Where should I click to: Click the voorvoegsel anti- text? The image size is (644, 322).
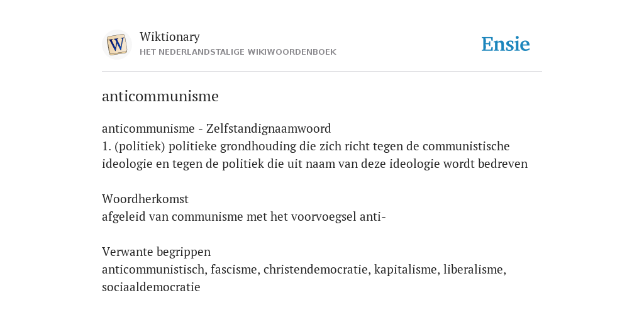point(338,216)
